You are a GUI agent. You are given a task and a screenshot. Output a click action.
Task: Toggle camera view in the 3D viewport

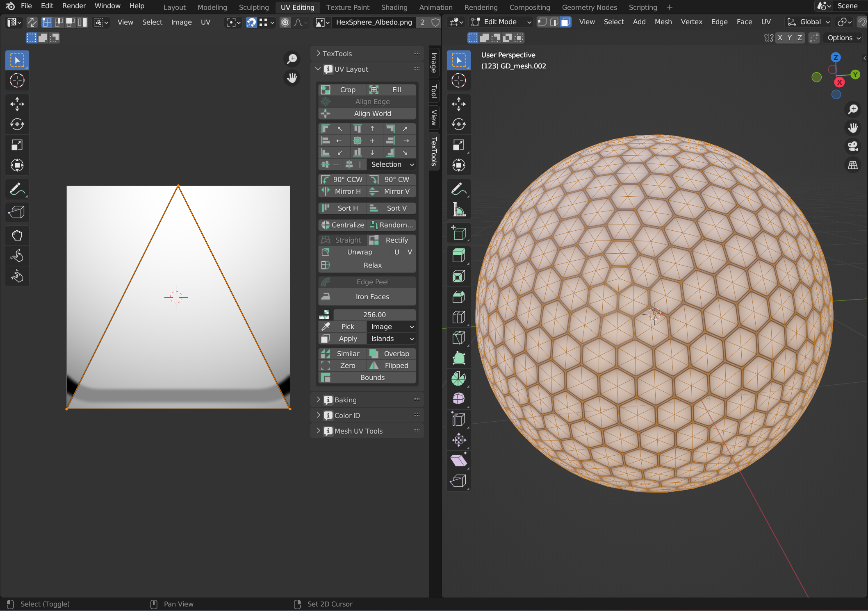853,146
